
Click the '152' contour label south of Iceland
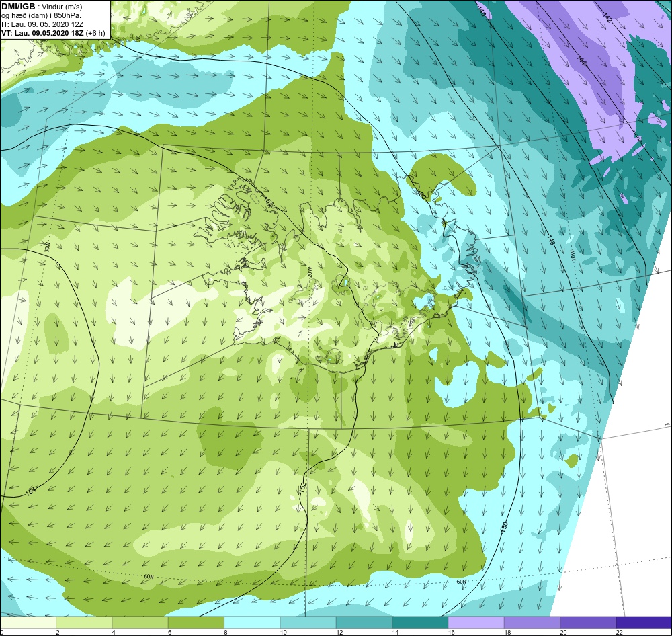pos(302,487)
